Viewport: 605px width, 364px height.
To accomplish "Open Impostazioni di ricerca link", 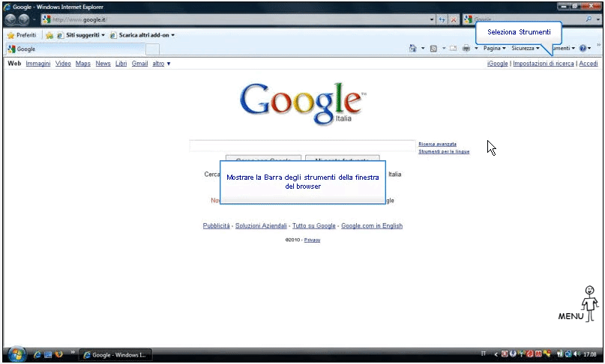I will [x=544, y=63].
